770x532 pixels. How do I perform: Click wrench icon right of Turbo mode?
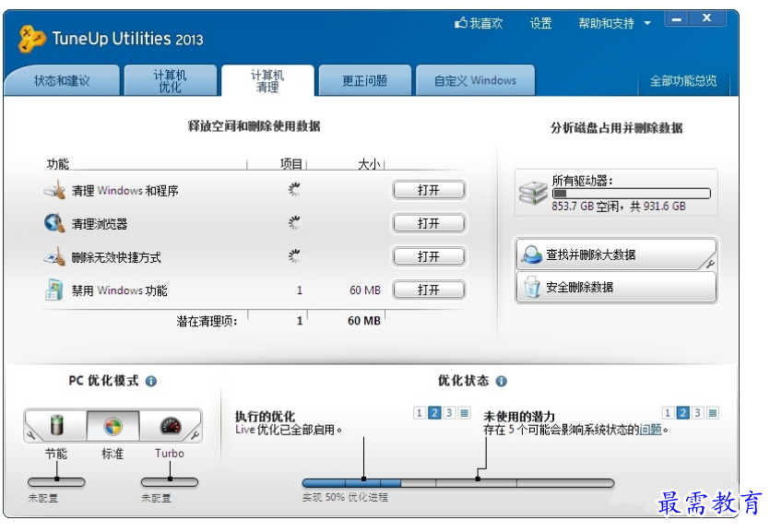(x=195, y=435)
